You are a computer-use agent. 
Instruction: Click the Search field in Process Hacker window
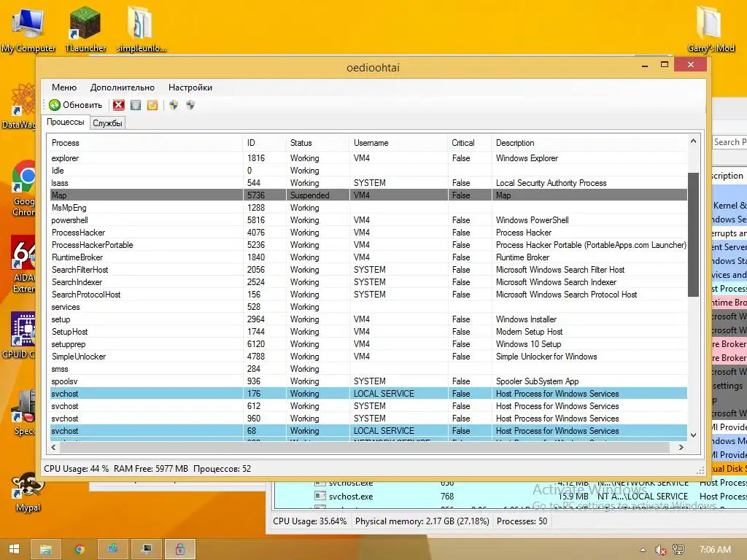point(729,142)
